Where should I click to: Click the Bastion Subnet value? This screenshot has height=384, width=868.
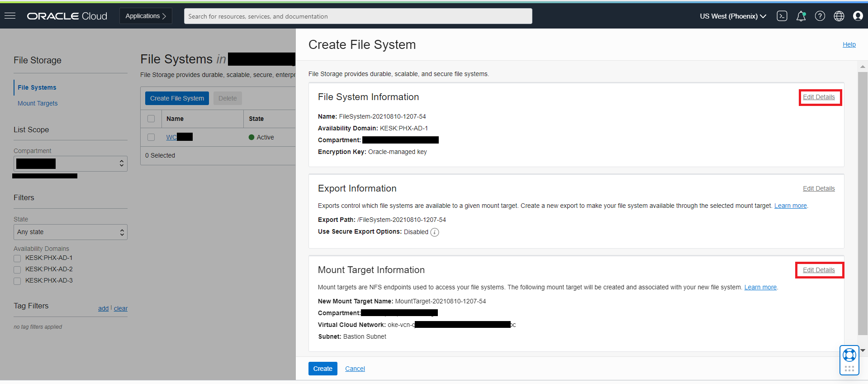pyautogui.click(x=365, y=336)
